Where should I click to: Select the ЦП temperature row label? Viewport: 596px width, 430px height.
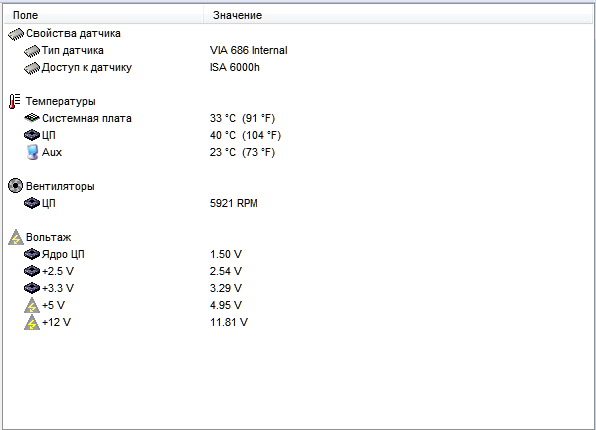(x=49, y=135)
